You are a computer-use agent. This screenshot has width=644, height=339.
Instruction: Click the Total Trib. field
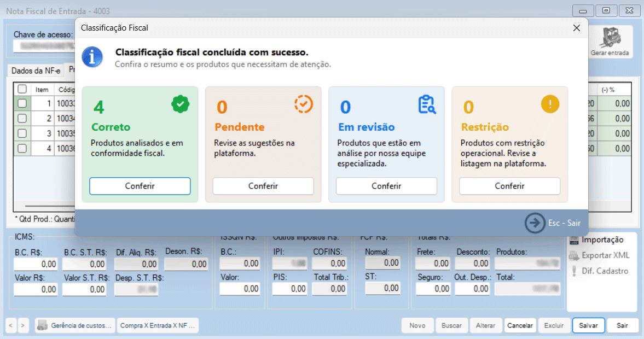[x=330, y=289]
